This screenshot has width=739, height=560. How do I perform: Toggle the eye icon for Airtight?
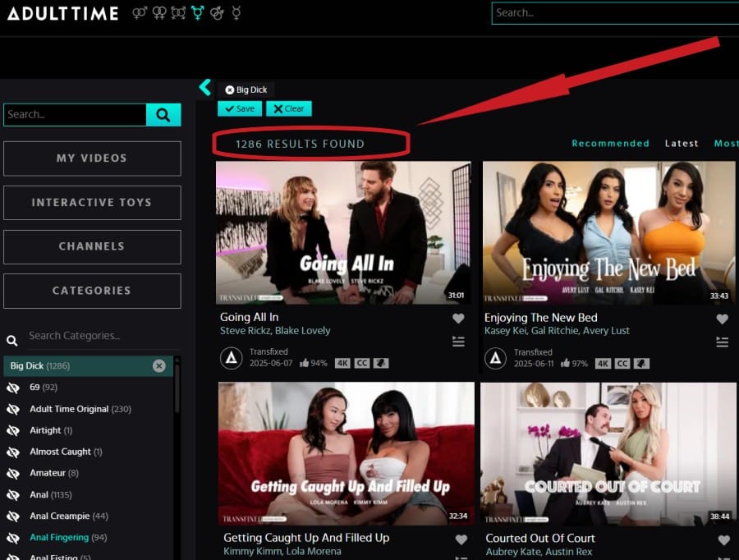click(13, 430)
